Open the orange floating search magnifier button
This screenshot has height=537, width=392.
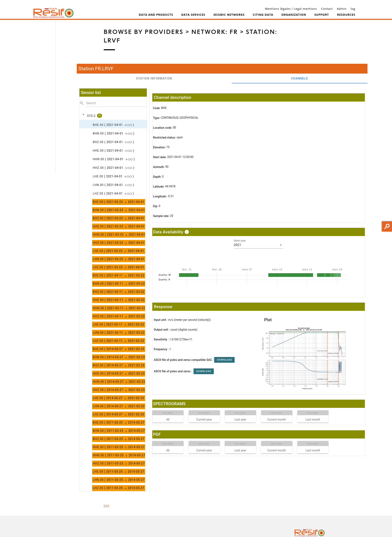[387, 226]
